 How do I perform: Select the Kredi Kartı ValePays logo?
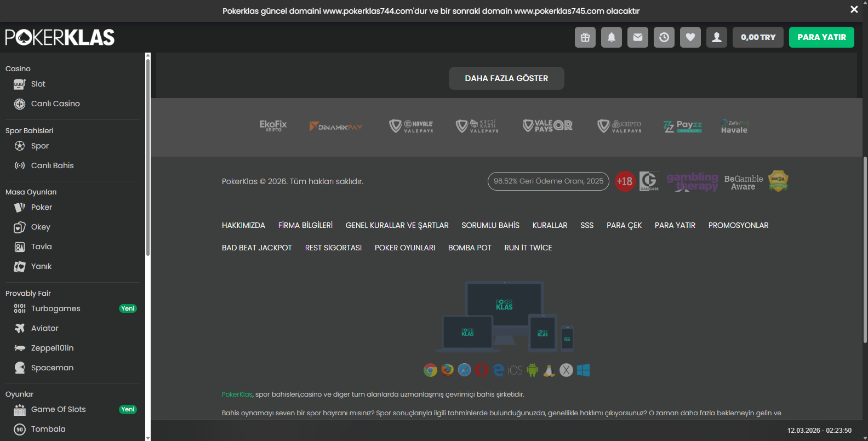pos(477,127)
